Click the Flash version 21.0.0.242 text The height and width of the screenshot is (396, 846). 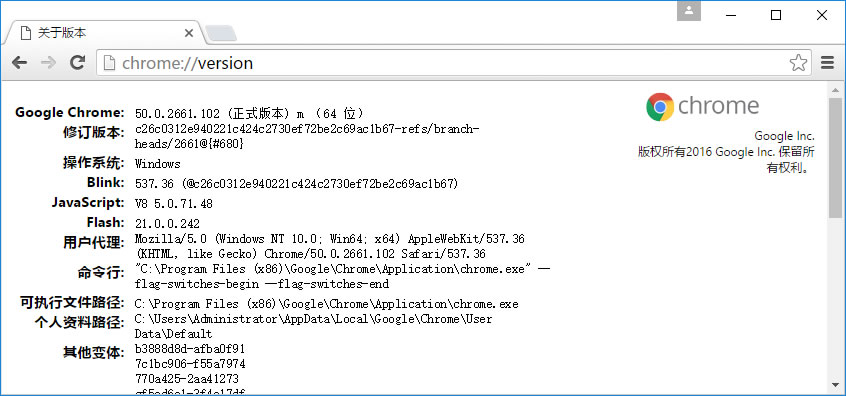[x=167, y=223]
